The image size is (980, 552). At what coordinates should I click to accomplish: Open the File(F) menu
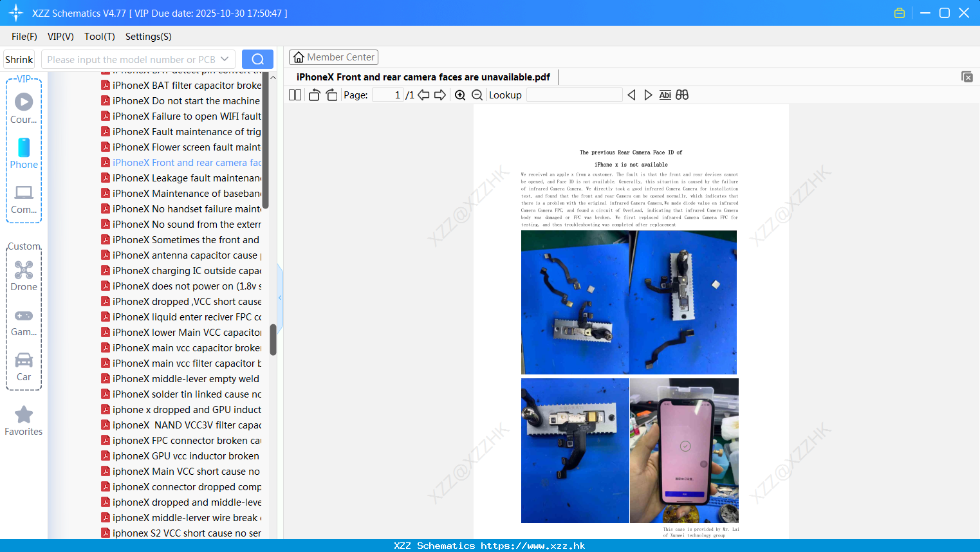24,37
